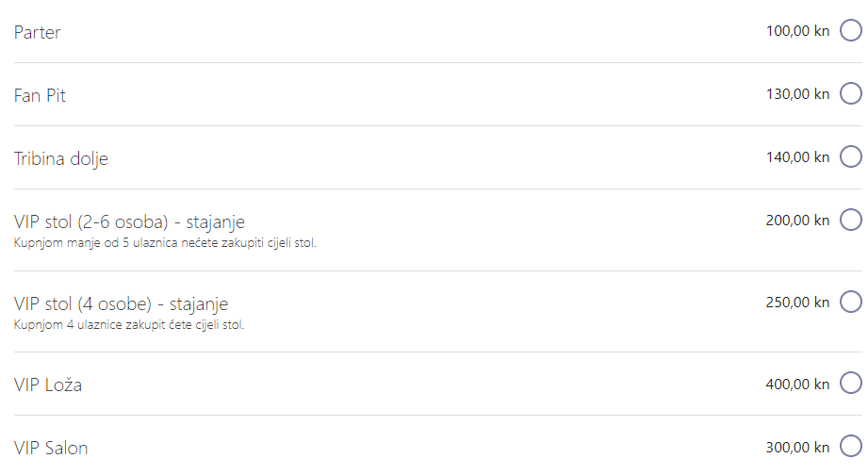Click the 300,00 kn price text
868x475 pixels.
tap(797, 447)
